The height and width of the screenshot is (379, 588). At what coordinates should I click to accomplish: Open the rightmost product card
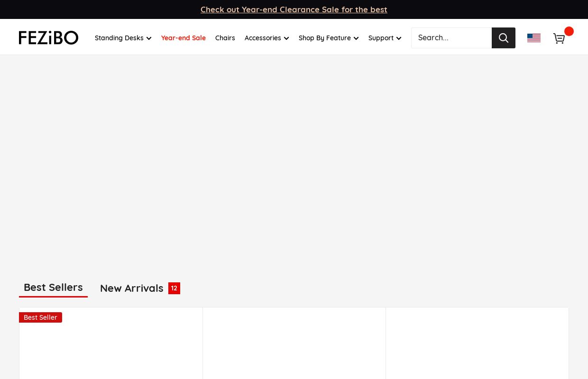(x=477, y=346)
